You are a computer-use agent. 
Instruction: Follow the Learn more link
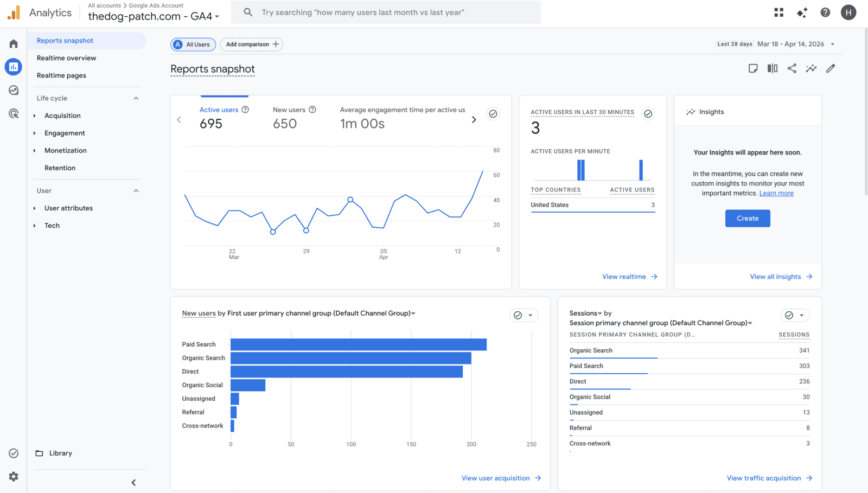(x=776, y=194)
